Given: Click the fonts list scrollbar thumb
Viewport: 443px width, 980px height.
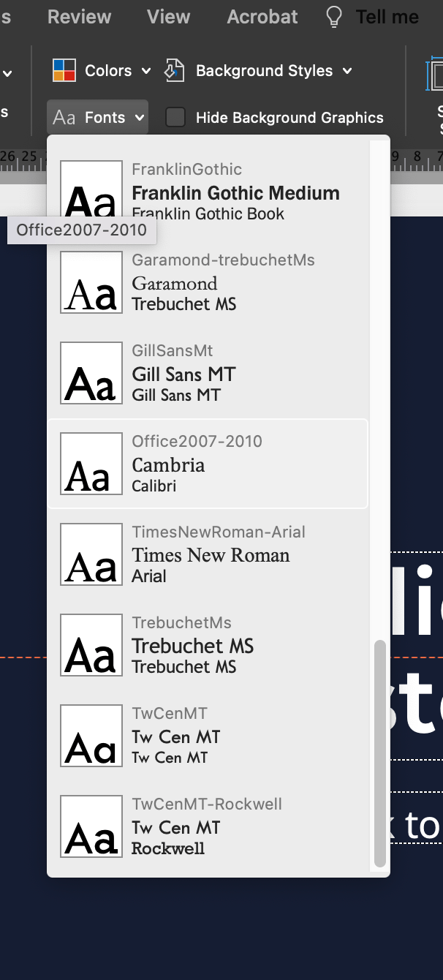Looking at the screenshot, I should 379,753.
